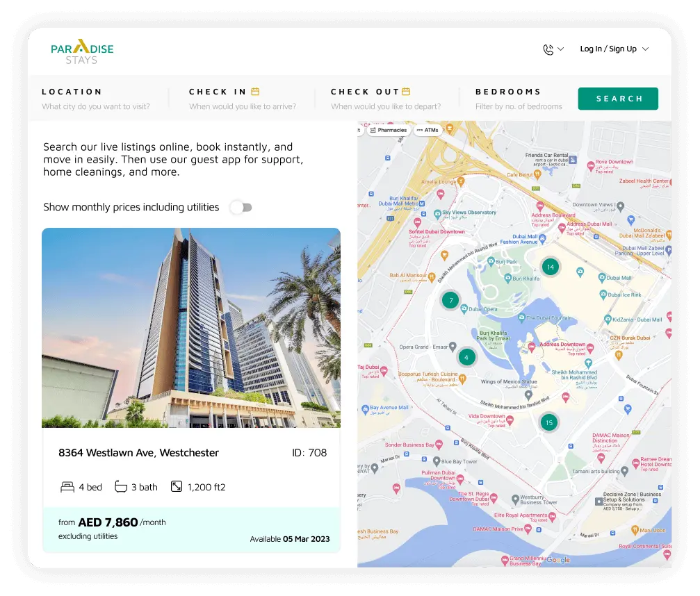
Task: Select the ATMs map filter chip
Action: 427,130
